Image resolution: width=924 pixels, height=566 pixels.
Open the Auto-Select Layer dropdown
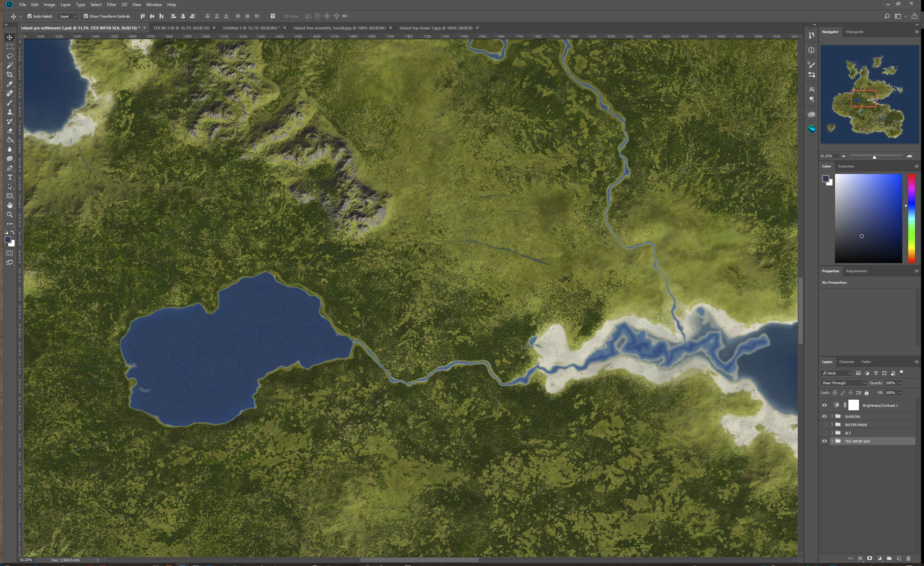click(x=68, y=16)
